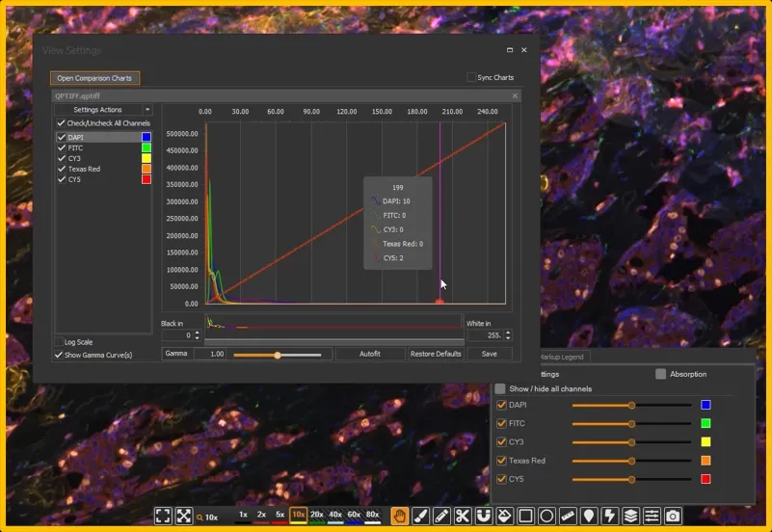The height and width of the screenshot is (532, 772).
Task: Uncheck DAPI in View Settings list
Action: [x=62, y=137]
